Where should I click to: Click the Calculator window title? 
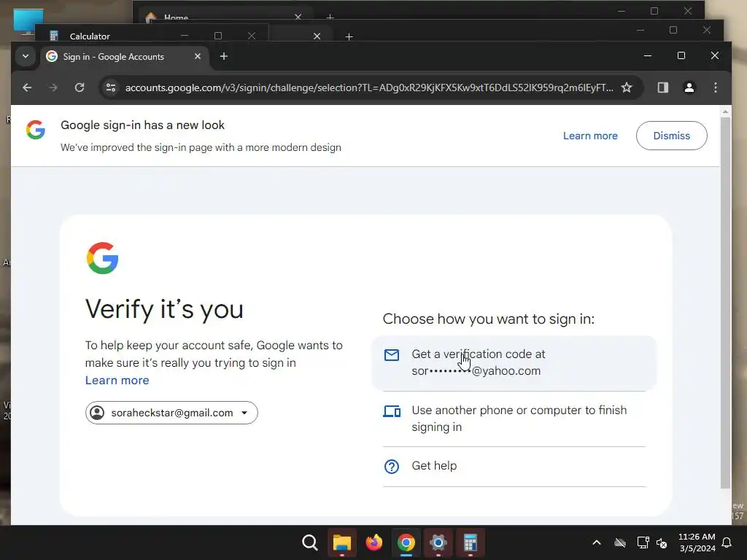point(90,36)
